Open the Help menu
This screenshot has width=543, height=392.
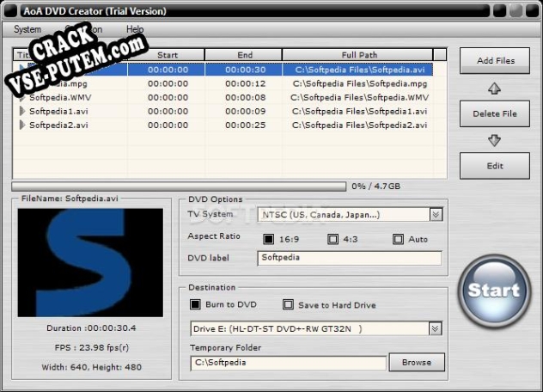[135, 29]
